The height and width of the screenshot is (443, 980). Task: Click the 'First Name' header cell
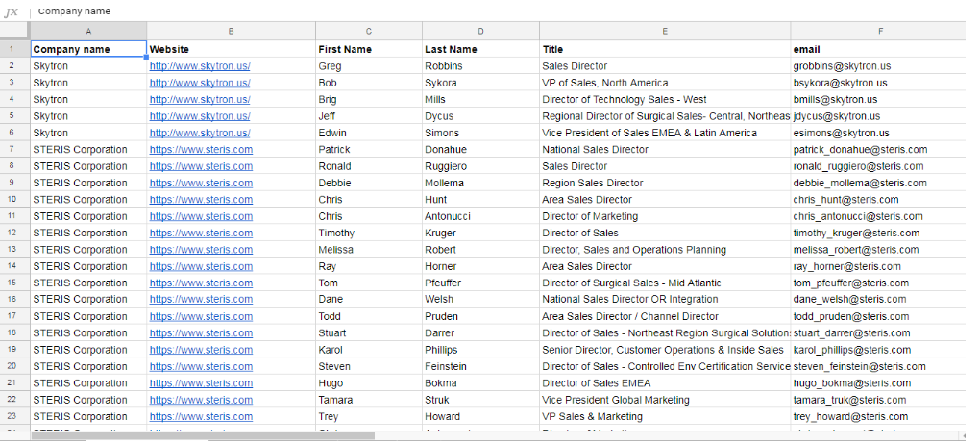(369, 49)
